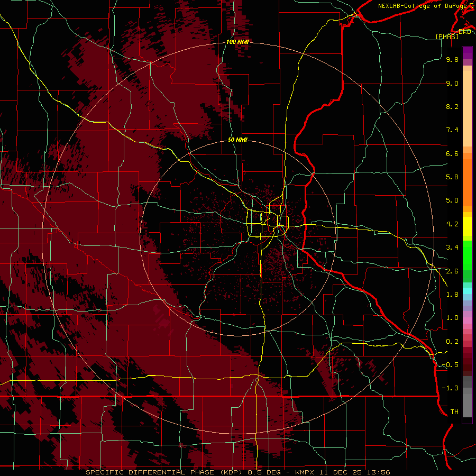
Task: Pick the yellow band in the color bar
Action: pos(467,226)
